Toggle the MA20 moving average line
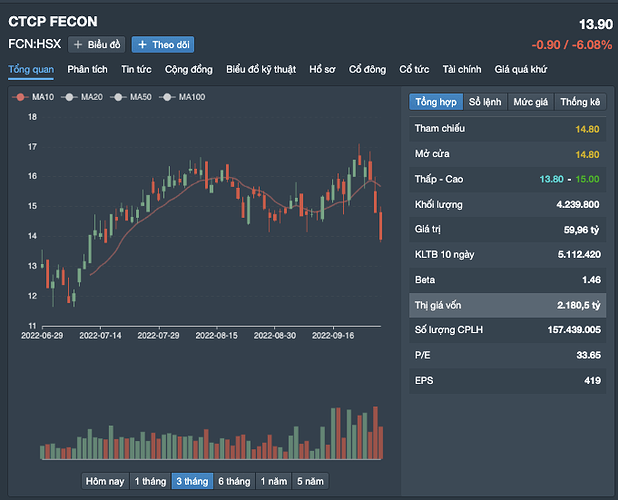 tap(69, 97)
